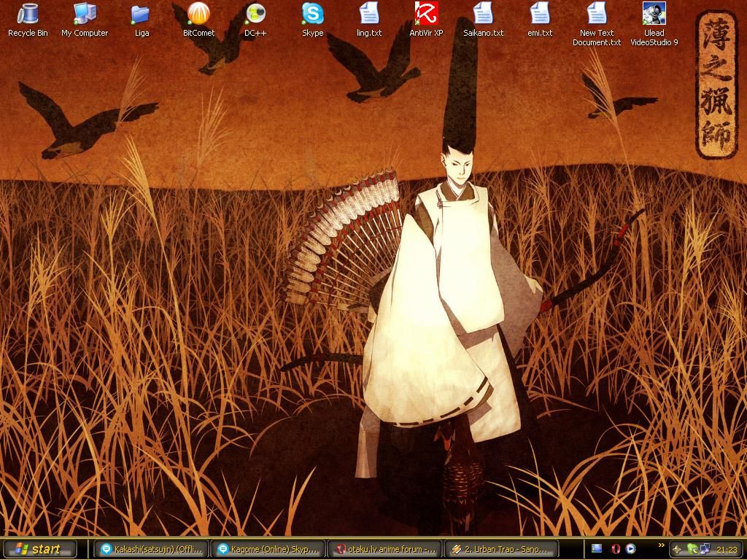Select the New Text Document.txt icon

(x=597, y=24)
